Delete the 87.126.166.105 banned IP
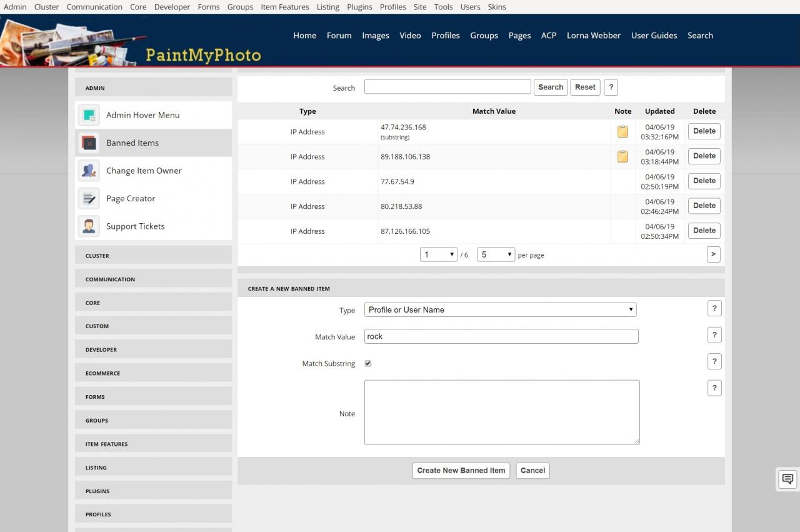This screenshot has height=532, width=800. [704, 231]
